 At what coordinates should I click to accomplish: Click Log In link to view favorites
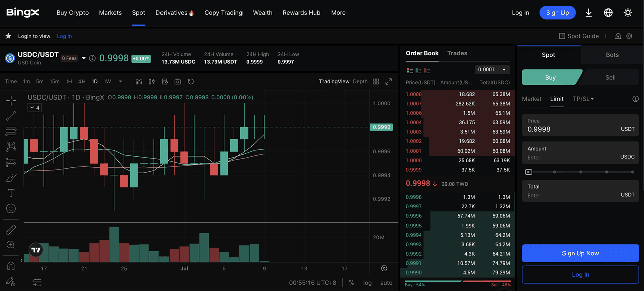tap(64, 36)
